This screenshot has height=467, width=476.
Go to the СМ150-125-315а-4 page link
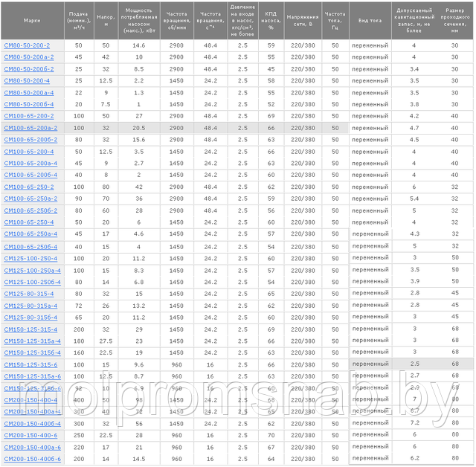tap(33, 341)
